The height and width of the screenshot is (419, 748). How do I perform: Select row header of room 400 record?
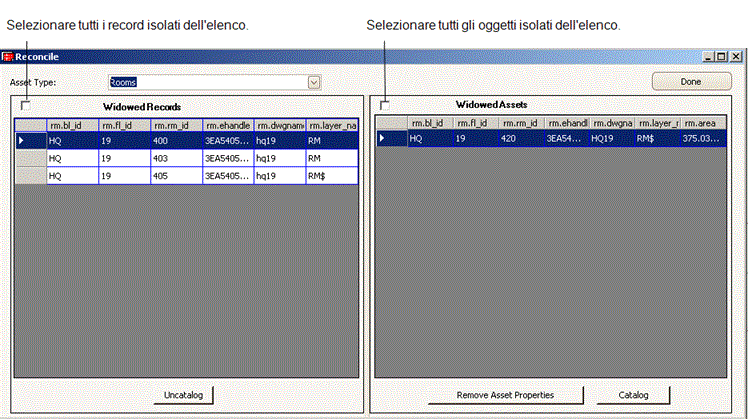pyautogui.click(x=31, y=141)
